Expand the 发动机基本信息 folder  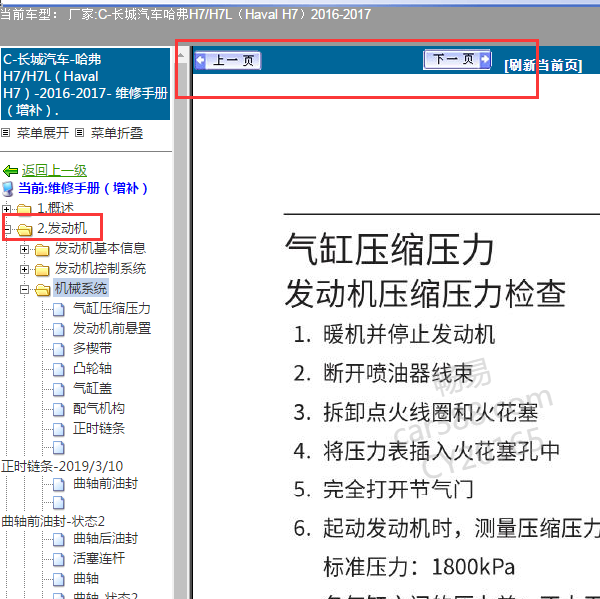[24, 250]
